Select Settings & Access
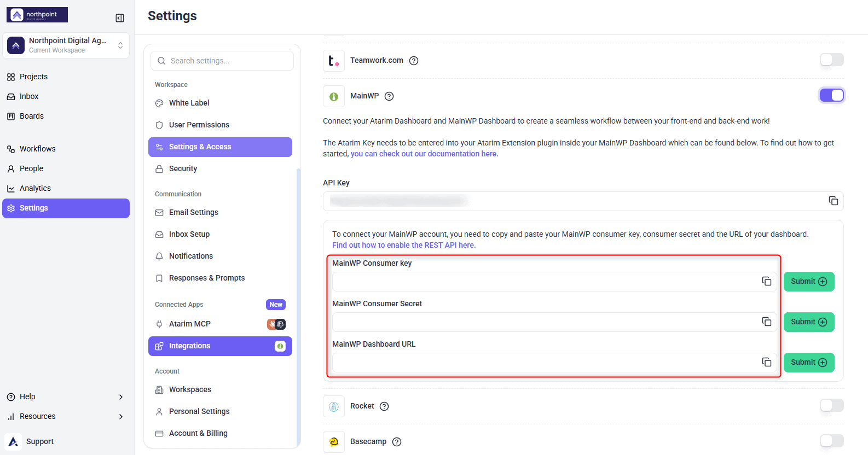 point(220,147)
